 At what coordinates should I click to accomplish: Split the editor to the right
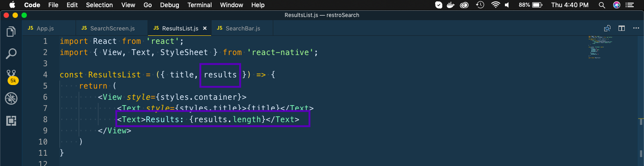(622, 28)
